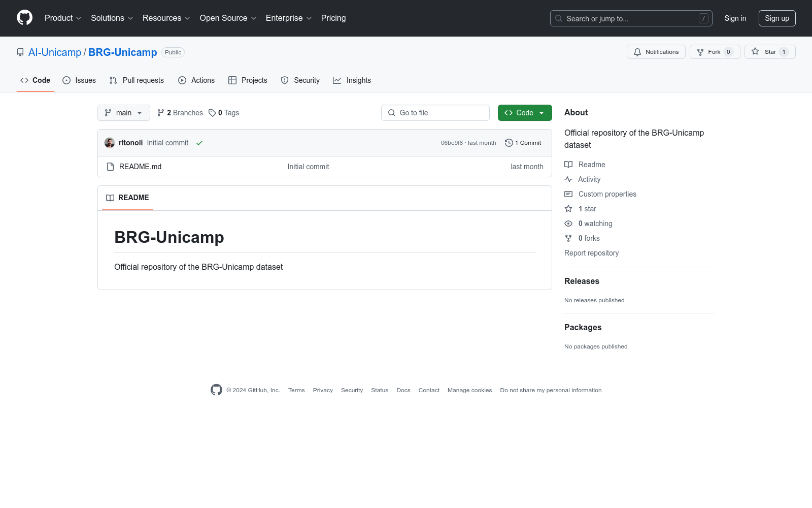
Task: Open the Actions tab
Action: [196, 80]
